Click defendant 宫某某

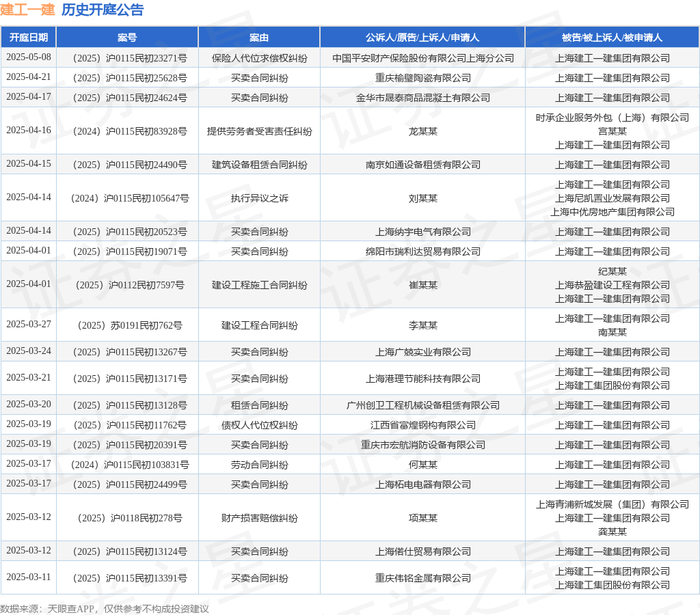[612, 131]
